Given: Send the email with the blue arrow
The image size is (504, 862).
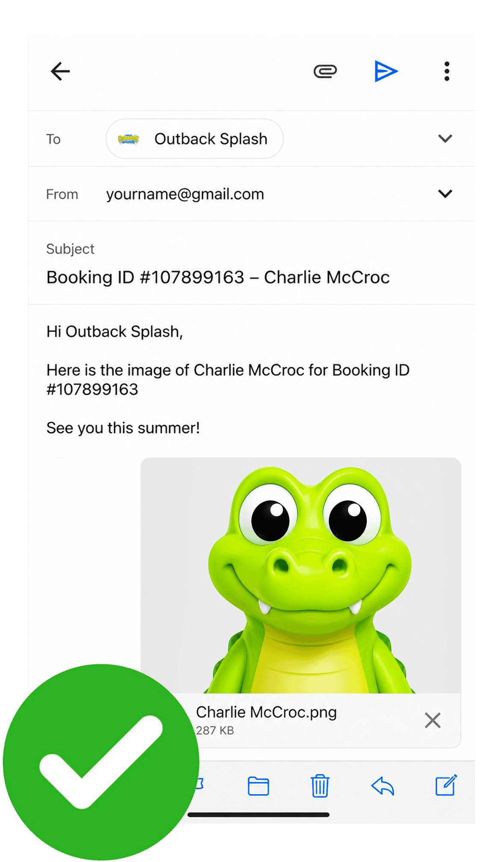Looking at the screenshot, I should (x=386, y=71).
